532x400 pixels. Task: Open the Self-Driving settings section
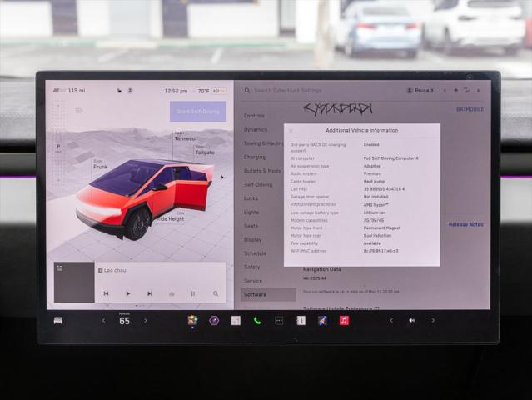(x=258, y=185)
